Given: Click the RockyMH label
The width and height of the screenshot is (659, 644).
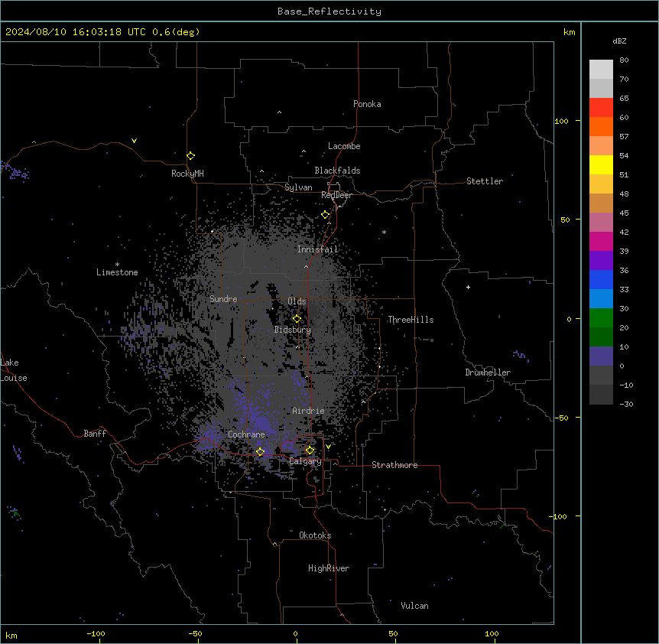Looking at the screenshot, I should [187, 174].
